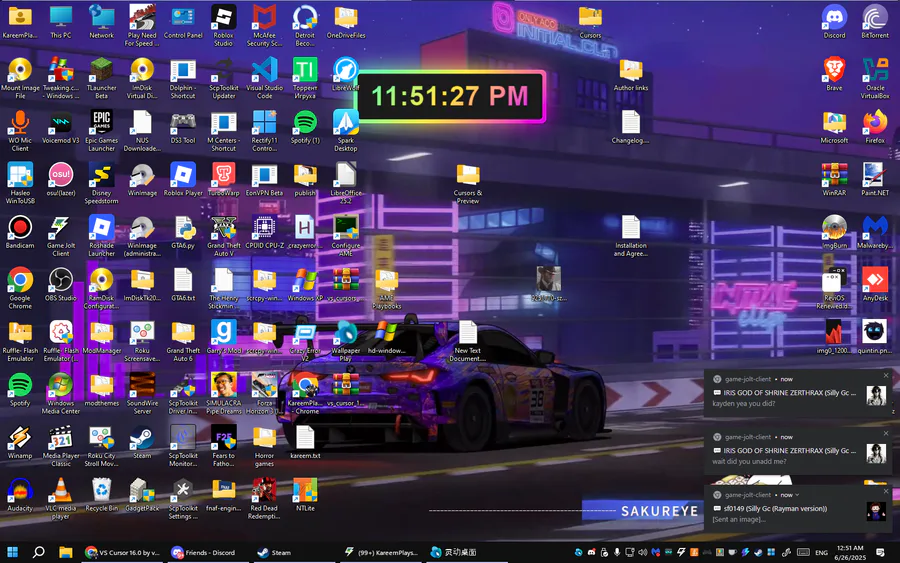Open File Explorer from taskbar

[x=65, y=552]
